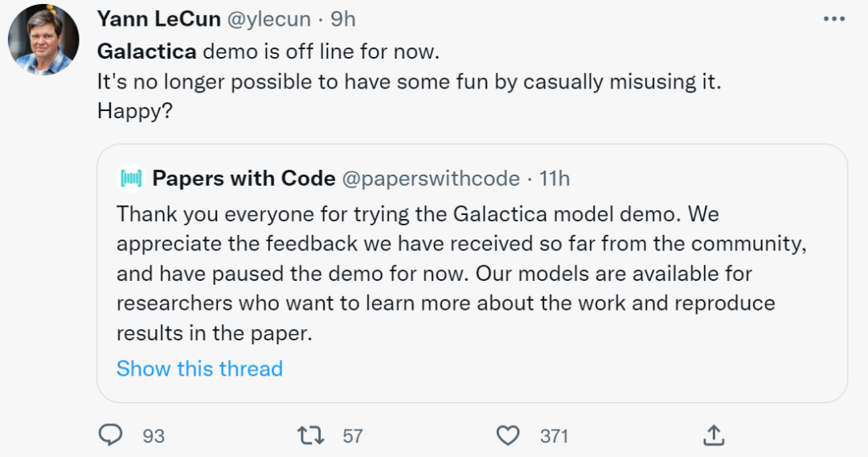Click the Papers with Code account name
The width and height of the screenshot is (868, 457).
point(244,179)
